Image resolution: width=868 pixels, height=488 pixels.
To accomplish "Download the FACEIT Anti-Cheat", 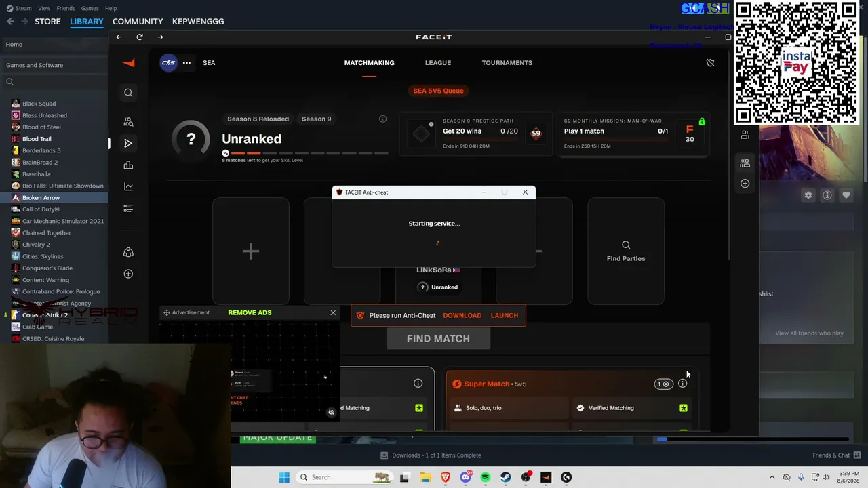I will 462,315.
